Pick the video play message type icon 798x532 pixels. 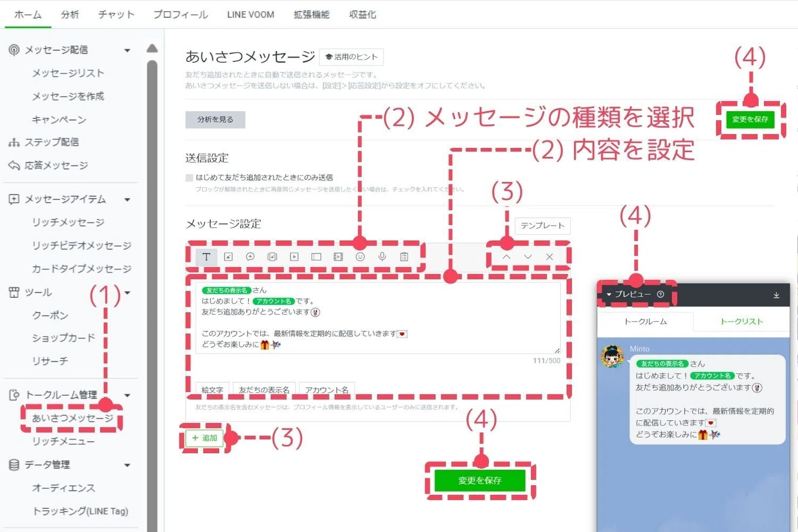pyautogui.click(x=294, y=257)
